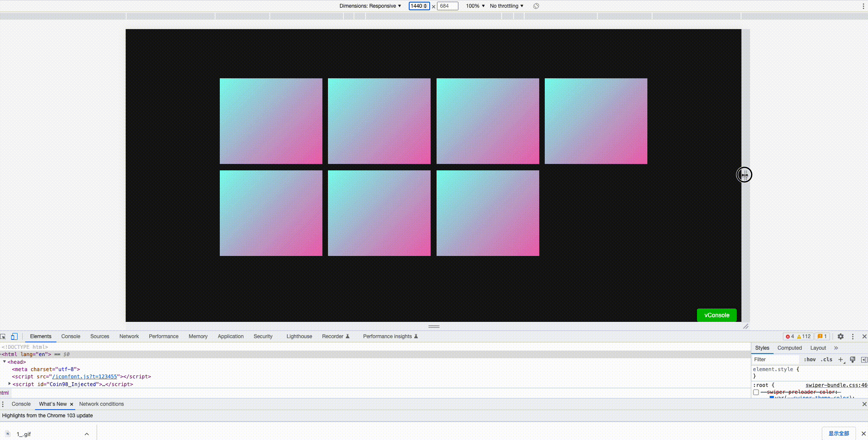This screenshot has width=868, height=440.
Task: Toggle :hov element state panel
Action: pyautogui.click(x=809, y=360)
